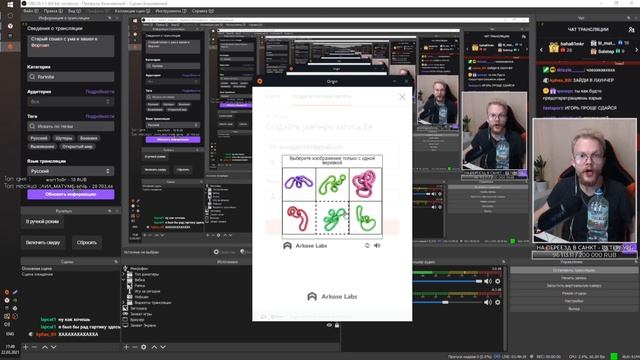Image resolution: width=640 pixels, height=360 pixels.
Task: Toggle visibility eye of Захват Экрана source
Action: (x=329, y=325)
